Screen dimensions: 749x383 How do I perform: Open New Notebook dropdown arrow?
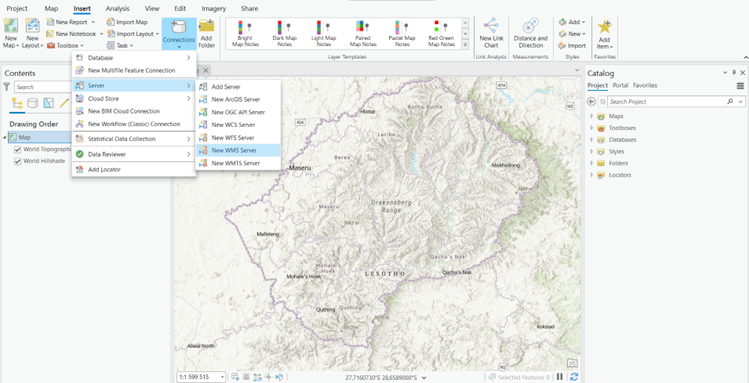(101, 34)
